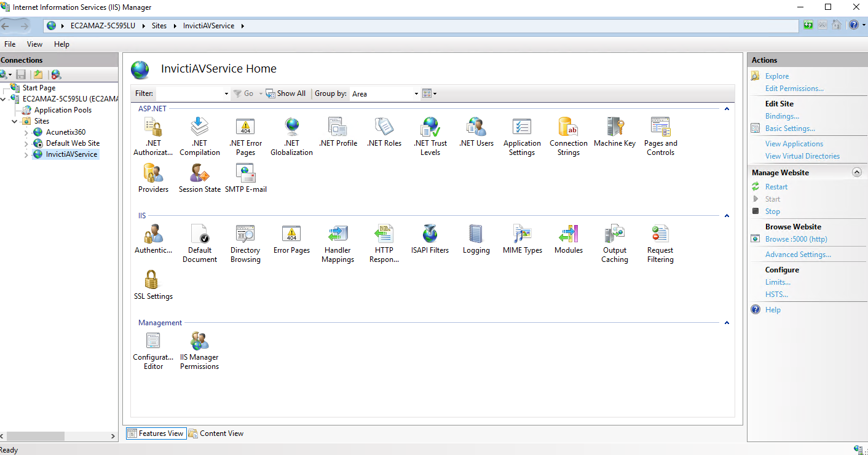Image resolution: width=868 pixels, height=455 pixels.
Task: Open SSL Settings feature
Action: pyautogui.click(x=153, y=285)
